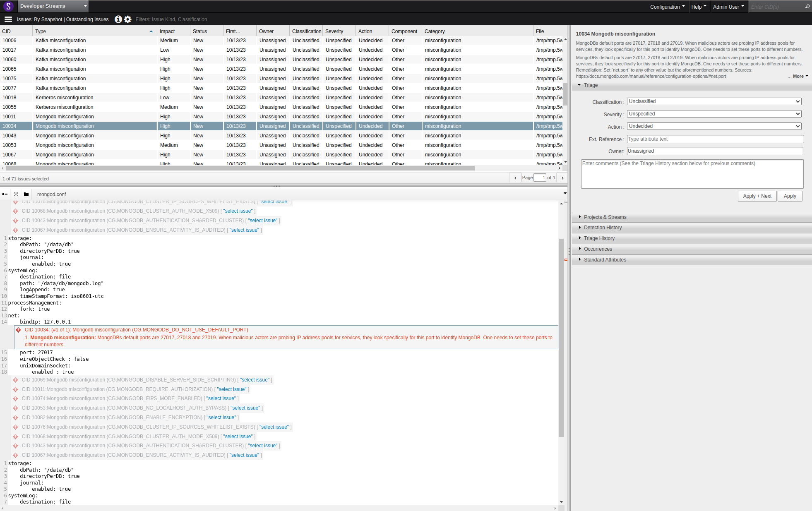Click the search magnifier icon
The image size is (812, 511).
coord(807,7)
